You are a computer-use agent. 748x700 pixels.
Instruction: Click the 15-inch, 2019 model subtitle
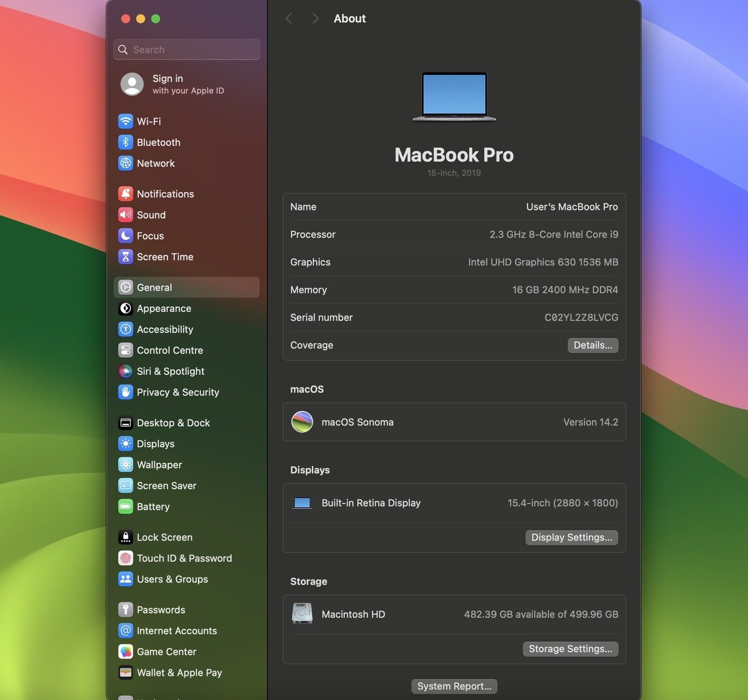(454, 173)
